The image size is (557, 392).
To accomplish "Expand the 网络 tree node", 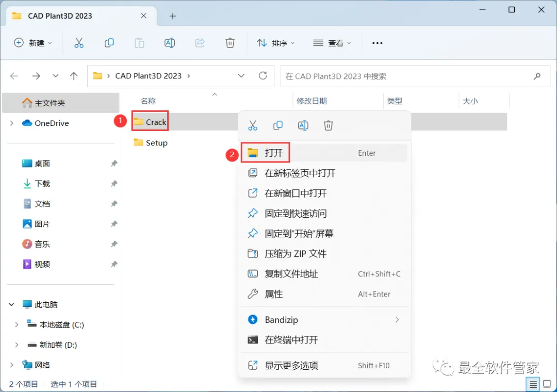I will (12, 365).
